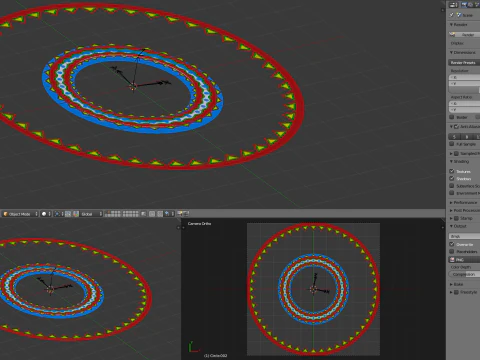Click the Camera Ortho view label

coord(199,223)
